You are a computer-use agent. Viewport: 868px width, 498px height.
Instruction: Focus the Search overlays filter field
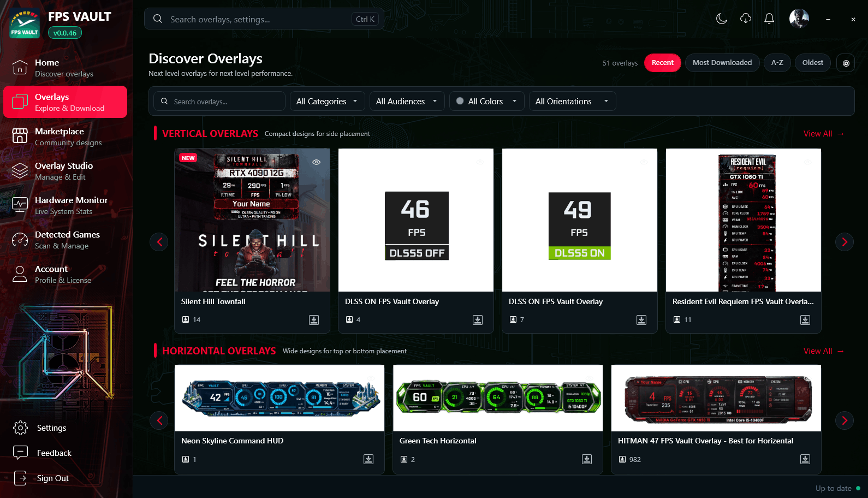pos(219,101)
